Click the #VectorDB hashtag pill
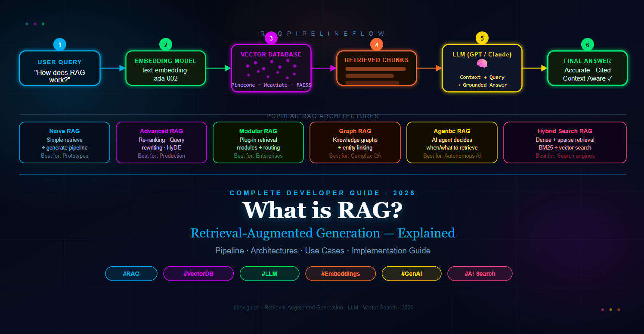Image resolution: width=644 pixels, height=334 pixels. pyautogui.click(x=198, y=273)
